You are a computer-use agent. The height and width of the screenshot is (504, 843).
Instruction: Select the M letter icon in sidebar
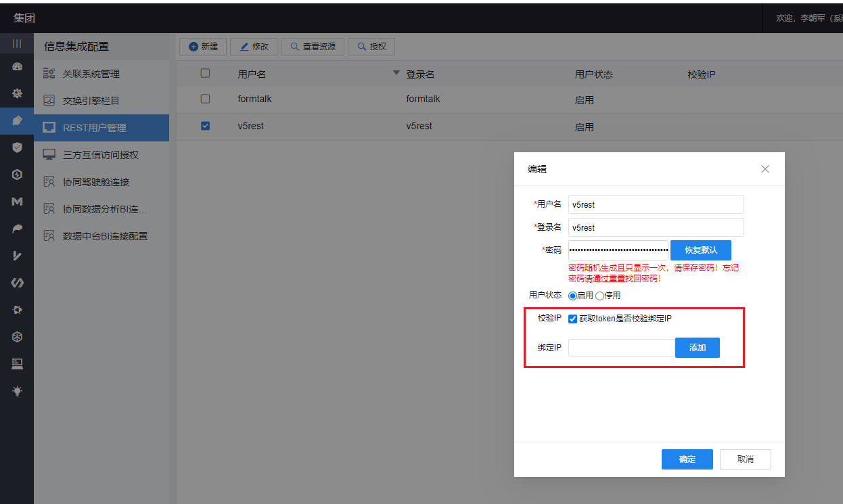[x=17, y=202]
